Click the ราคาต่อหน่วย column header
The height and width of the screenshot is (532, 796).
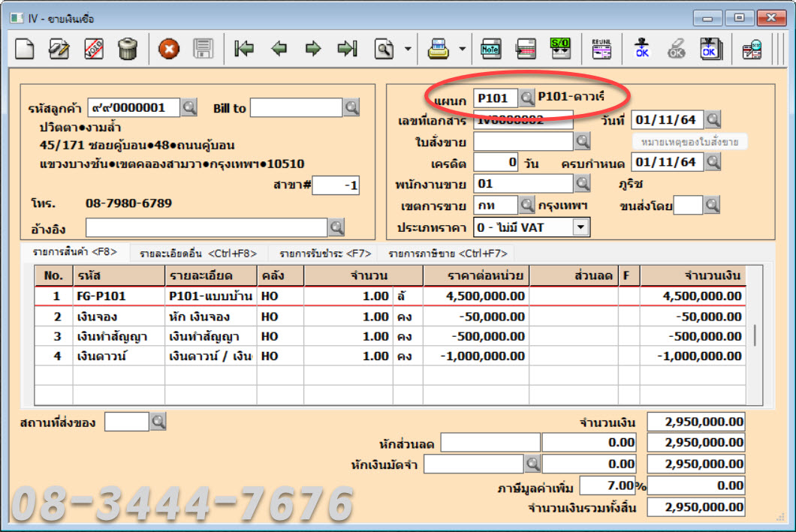pyautogui.click(x=476, y=276)
